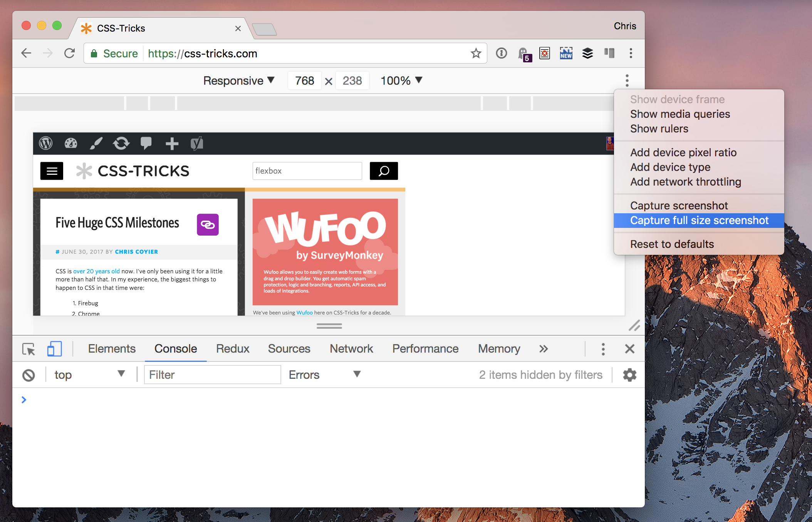Toggle Show rulers option

coord(658,129)
